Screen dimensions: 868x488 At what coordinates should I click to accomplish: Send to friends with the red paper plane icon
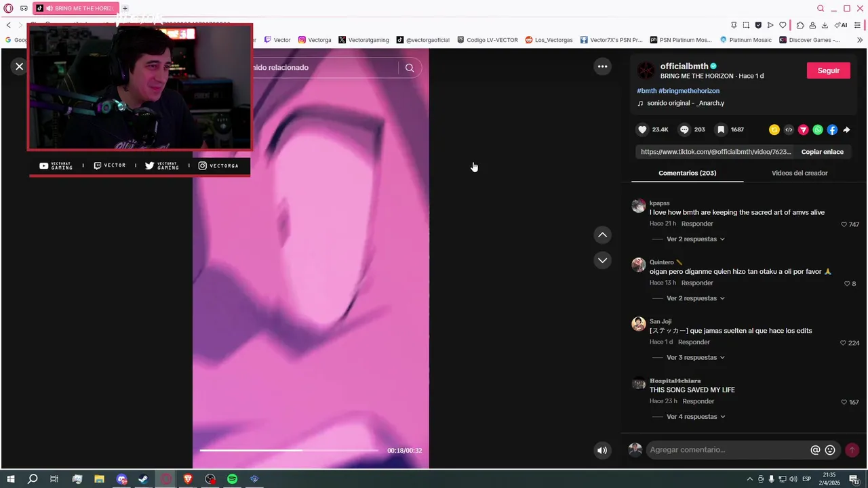[x=803, y=129]
